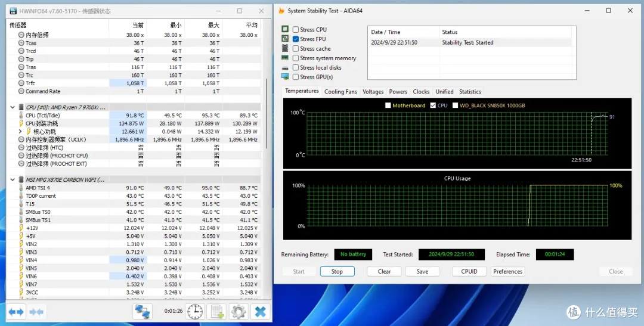
Task: Click HWiNFO reset clock icon
Action: (195, 312)
